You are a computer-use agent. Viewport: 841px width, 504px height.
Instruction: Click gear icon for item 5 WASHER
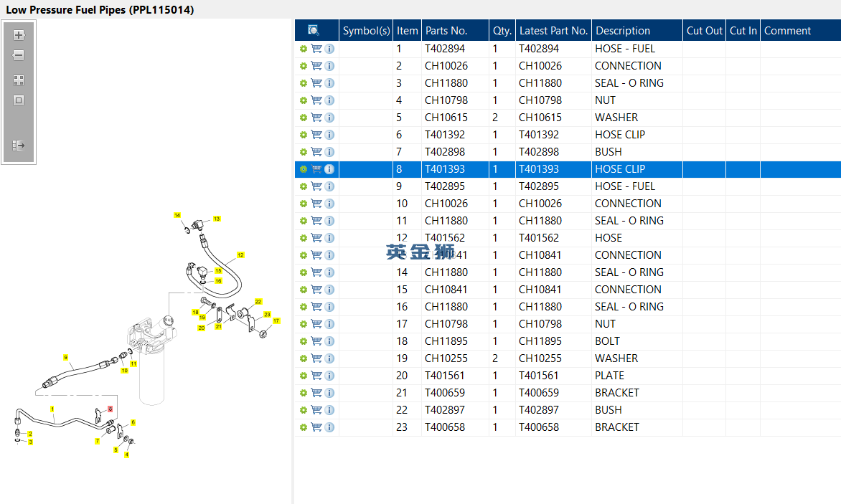coord(303,118)
